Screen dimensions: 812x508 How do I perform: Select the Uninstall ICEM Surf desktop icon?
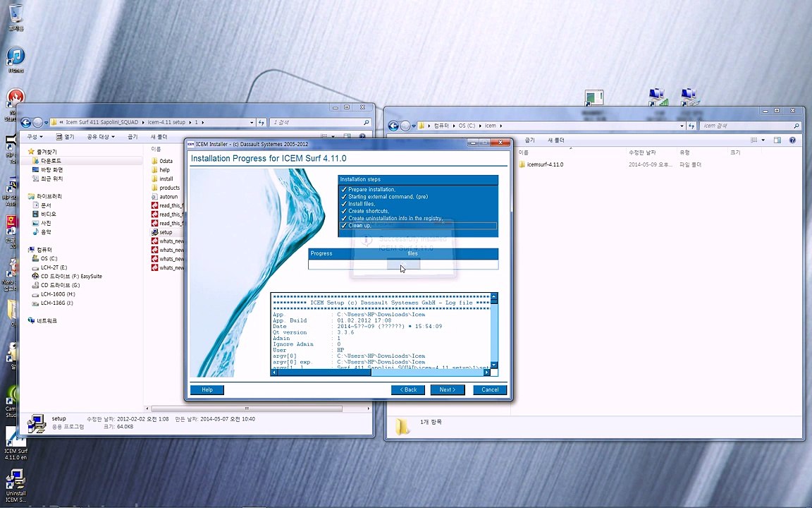click(16, 485)
